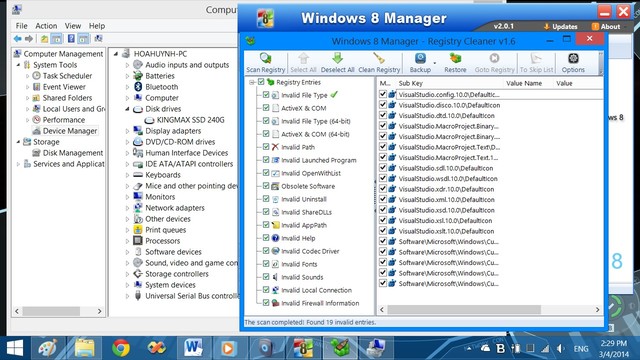This screenshot has height=360, width=640.
Task: Open Registry Cleaner Options
Action: pos(573,63)
